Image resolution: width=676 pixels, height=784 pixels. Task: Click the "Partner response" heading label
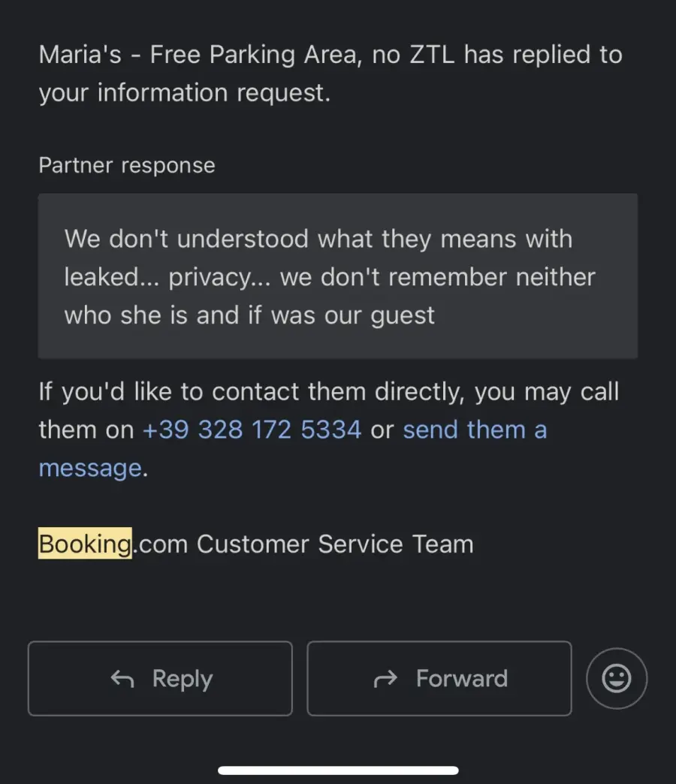click(x=127, y=165)
